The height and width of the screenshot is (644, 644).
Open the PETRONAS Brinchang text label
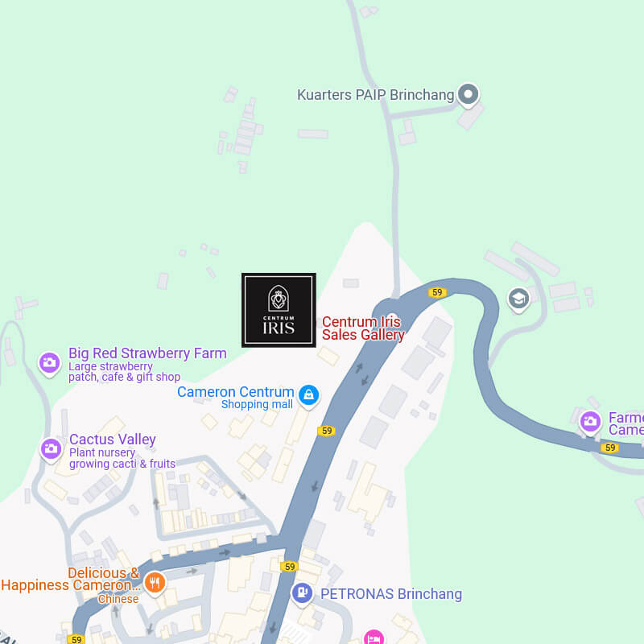click(391, 594)
